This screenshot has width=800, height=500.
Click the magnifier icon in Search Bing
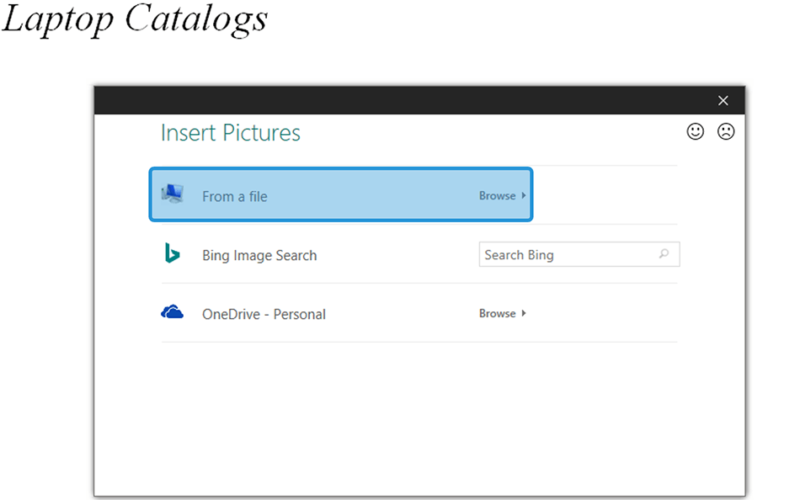point(663,254)
